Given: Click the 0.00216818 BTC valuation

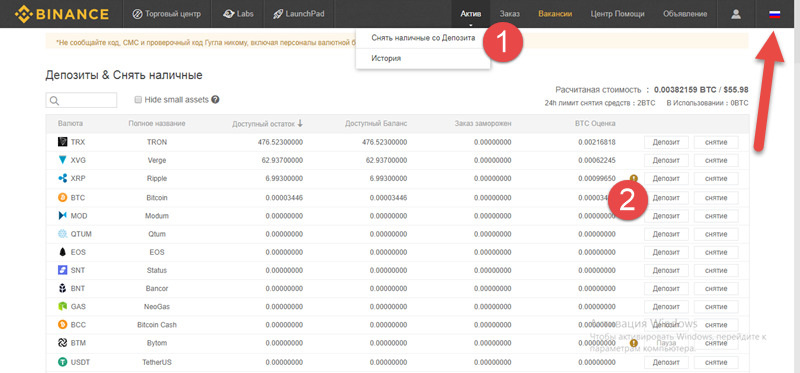Looking at the screenshot, I should click(x=596, y=142).
